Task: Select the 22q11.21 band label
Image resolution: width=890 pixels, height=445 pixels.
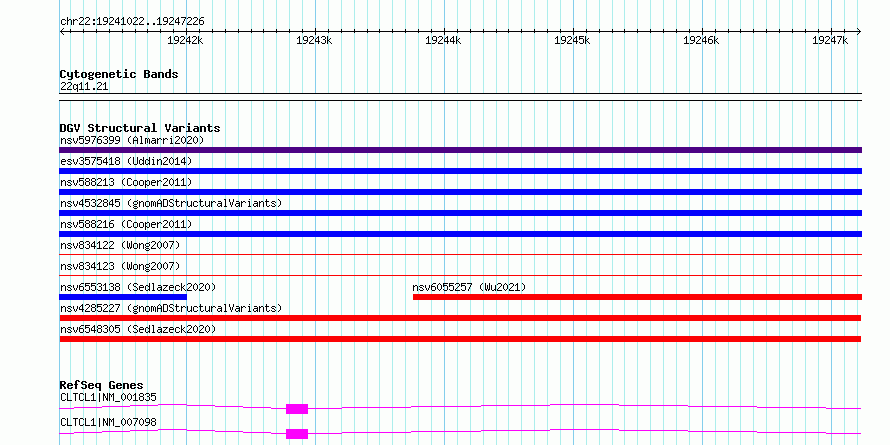Action: pos(84,87)
